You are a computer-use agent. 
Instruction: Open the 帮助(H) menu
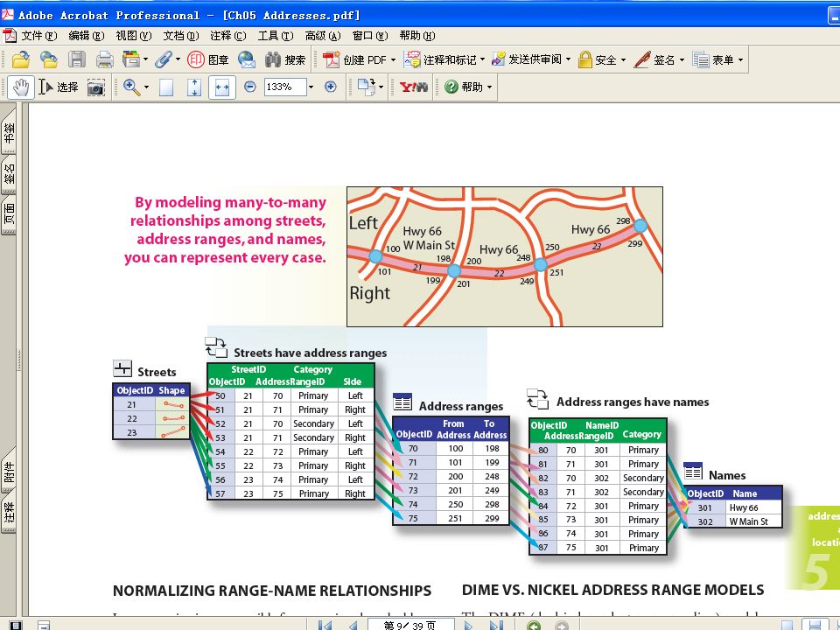click(416, 36)
